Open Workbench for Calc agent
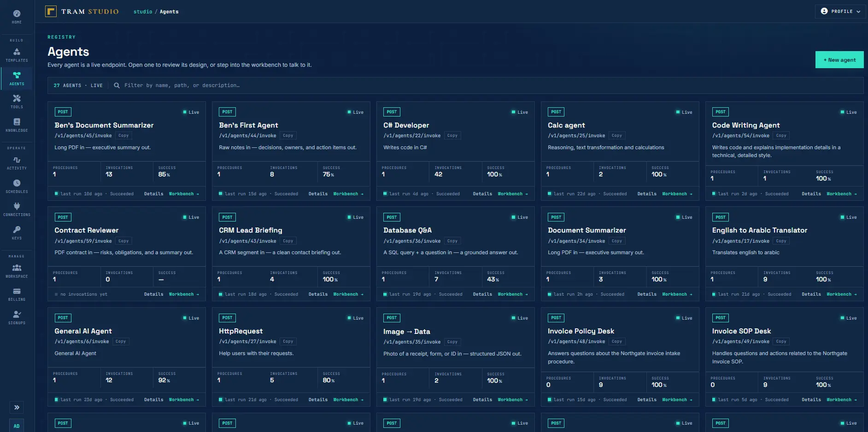The image size is (868, 432). (x=677, y=194)
